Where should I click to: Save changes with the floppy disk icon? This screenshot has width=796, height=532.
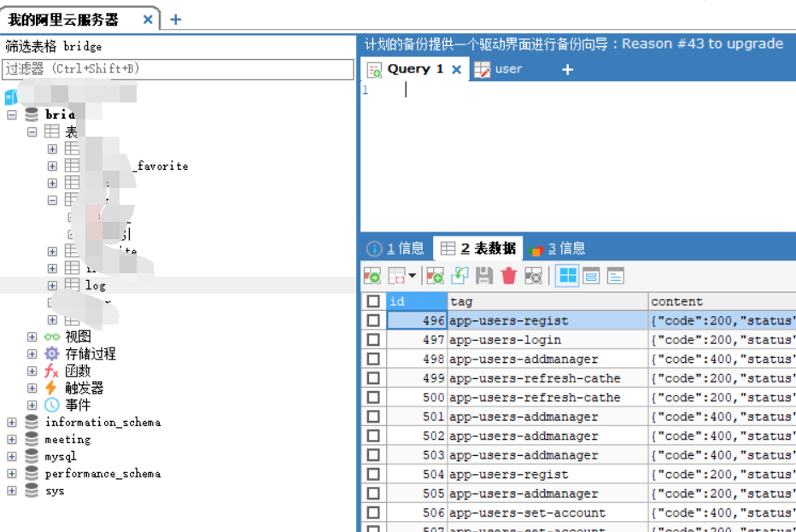(483, 276)
